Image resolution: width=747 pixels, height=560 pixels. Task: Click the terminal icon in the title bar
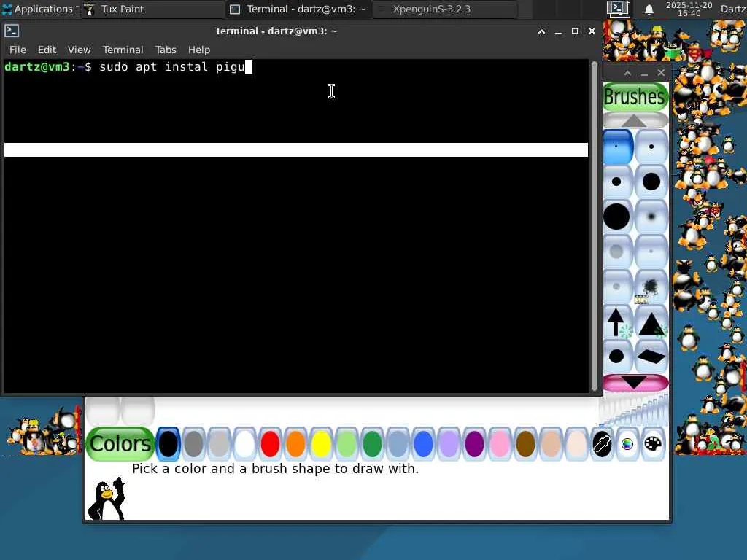(x=12, y=31)
